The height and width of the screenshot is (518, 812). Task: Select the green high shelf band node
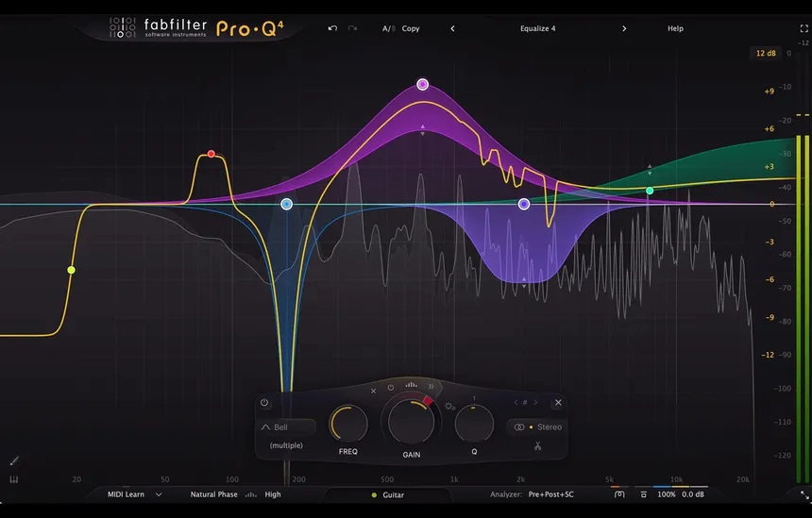tap(650, 191)
